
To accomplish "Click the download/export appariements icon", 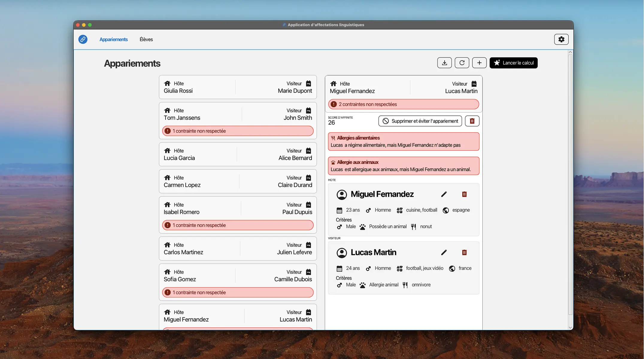I will (444, 63).
